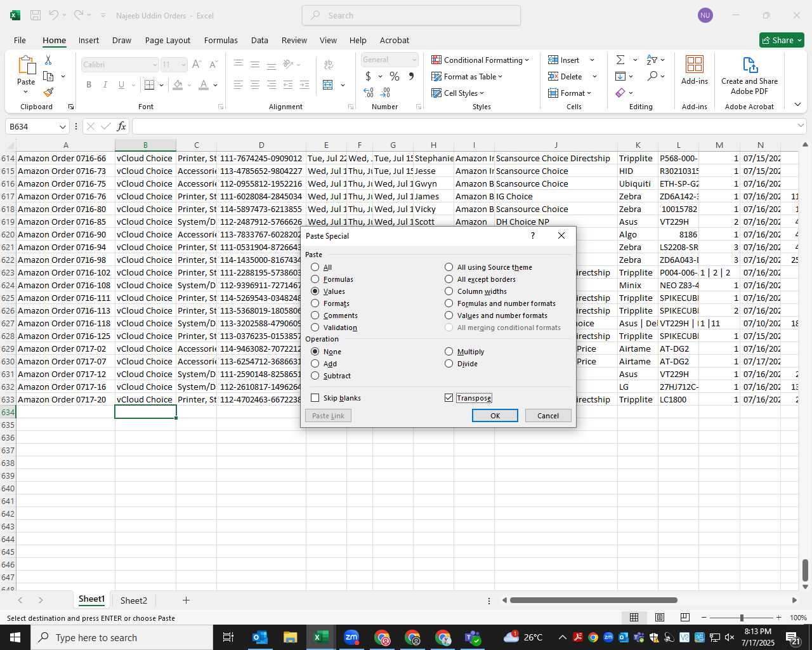
Task: Open the Number Format General dropdown
Action: pyautogui.click(x=414, y=60)
